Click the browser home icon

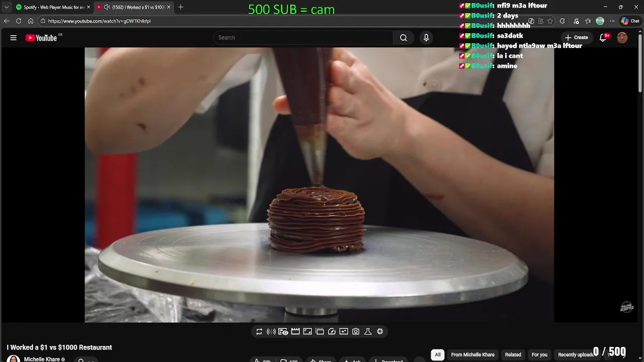coord(31,21)
